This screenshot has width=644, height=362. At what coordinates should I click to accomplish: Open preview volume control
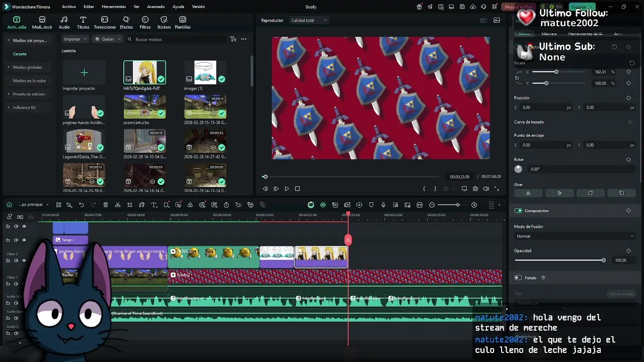486,189
